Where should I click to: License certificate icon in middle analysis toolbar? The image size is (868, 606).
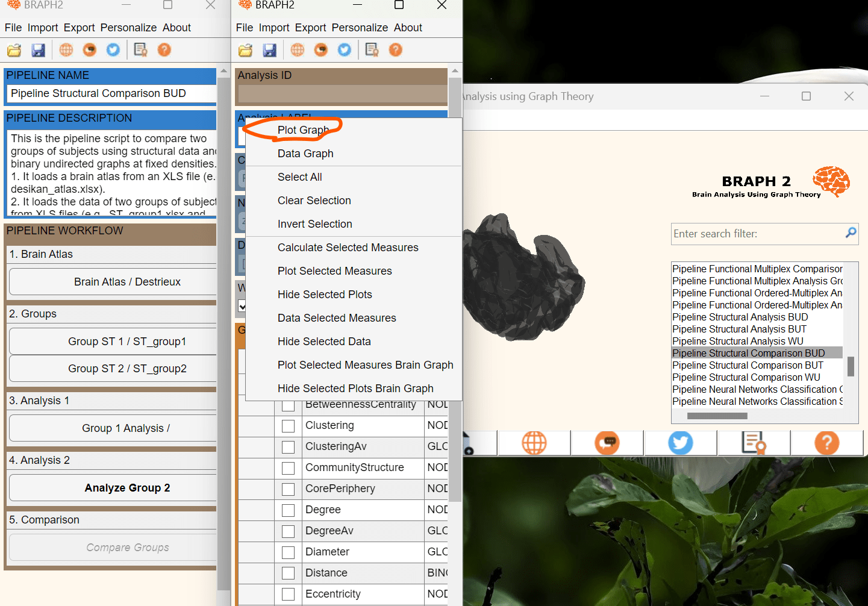pos(372,50)
